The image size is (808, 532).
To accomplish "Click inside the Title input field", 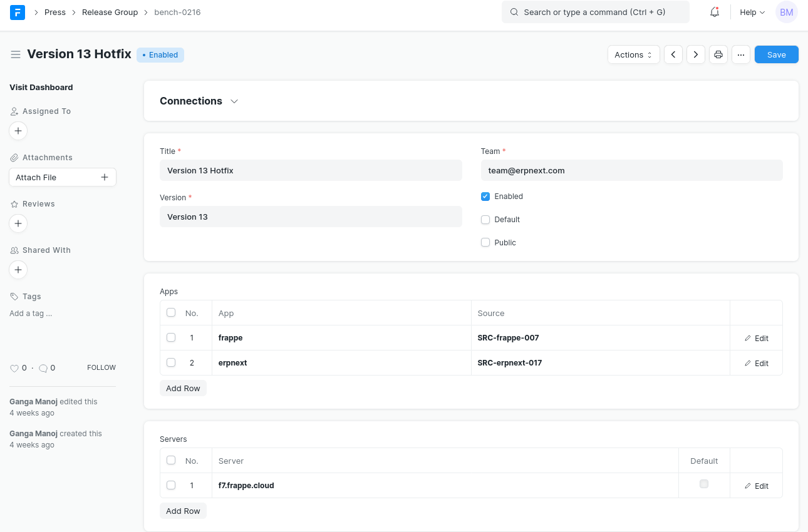I will click(x=311, y=171).
